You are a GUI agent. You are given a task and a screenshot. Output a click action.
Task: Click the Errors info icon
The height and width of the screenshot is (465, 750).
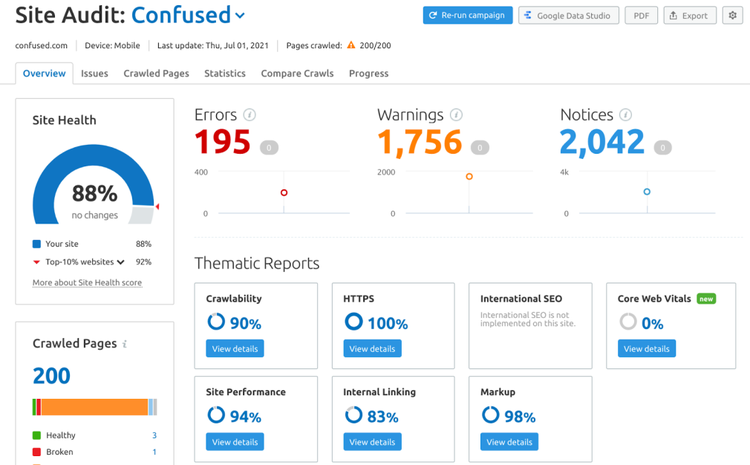click(x=249, y=115)
